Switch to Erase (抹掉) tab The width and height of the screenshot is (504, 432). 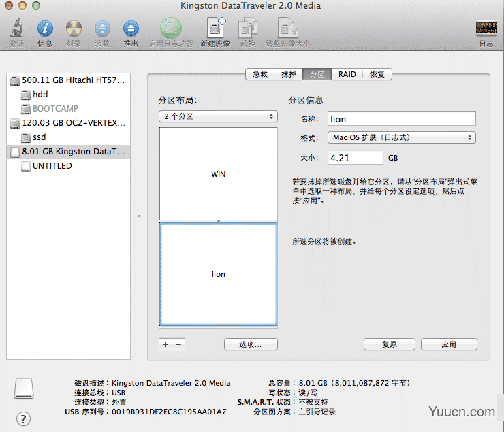tap(288, 74)
